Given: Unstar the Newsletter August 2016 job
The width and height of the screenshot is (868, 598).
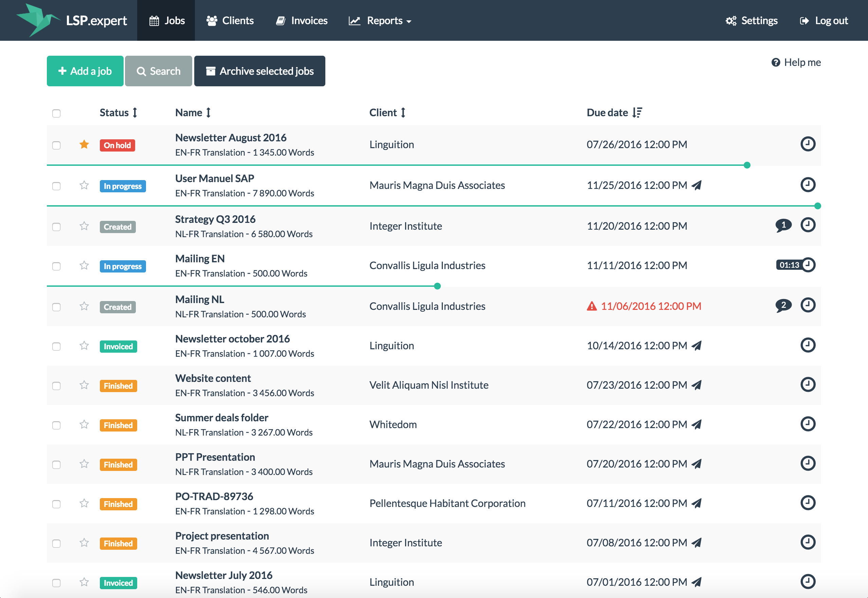Looking at the screenshot, I should click(x=84, y=145).
